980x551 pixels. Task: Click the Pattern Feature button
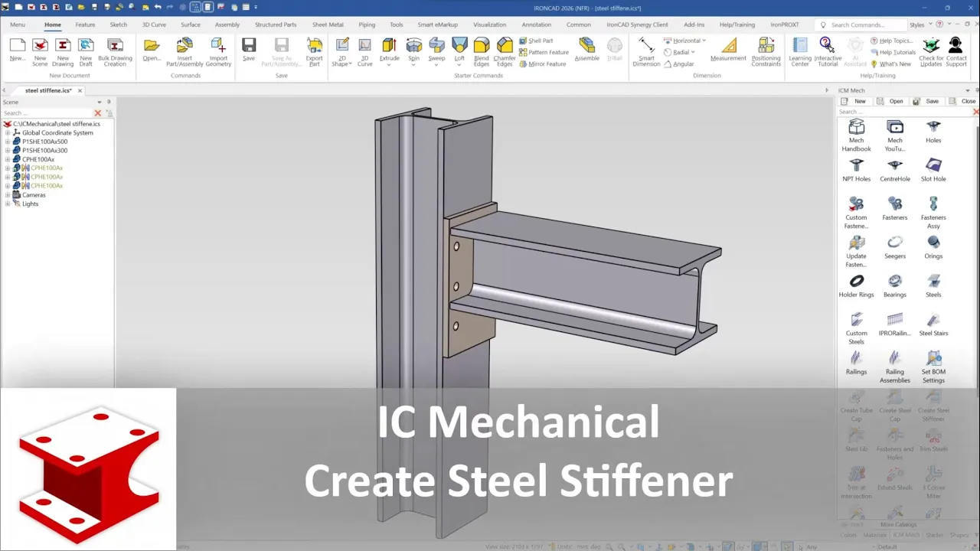coord(544,52)
